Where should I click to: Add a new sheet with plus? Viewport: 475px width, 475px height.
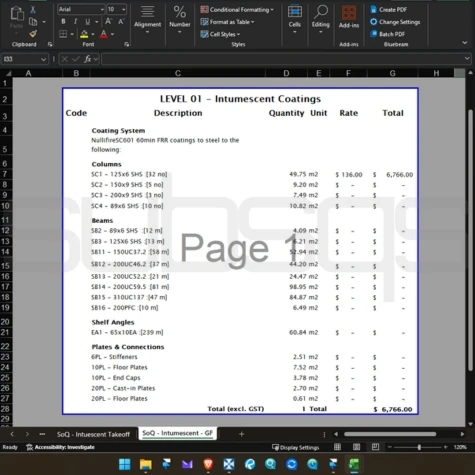(242, 434)
